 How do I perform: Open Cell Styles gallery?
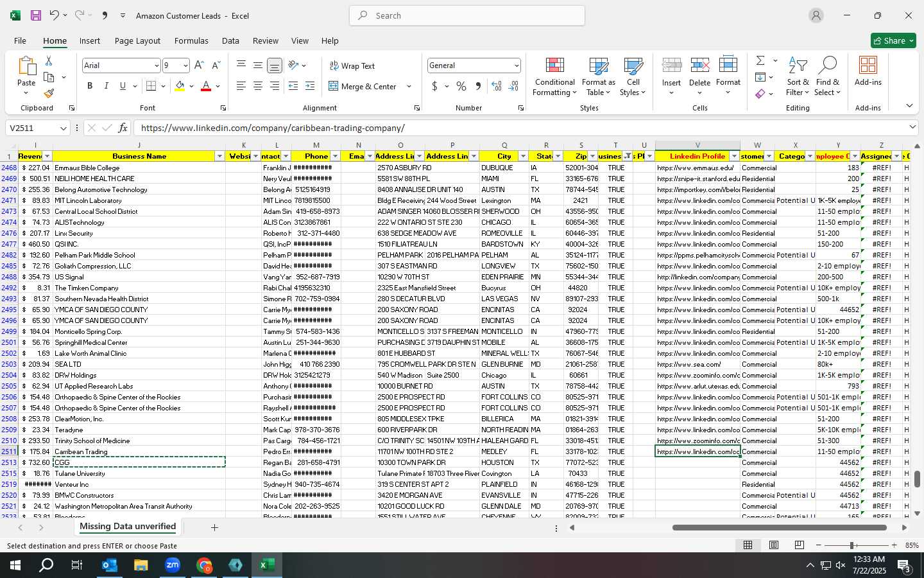633,77
